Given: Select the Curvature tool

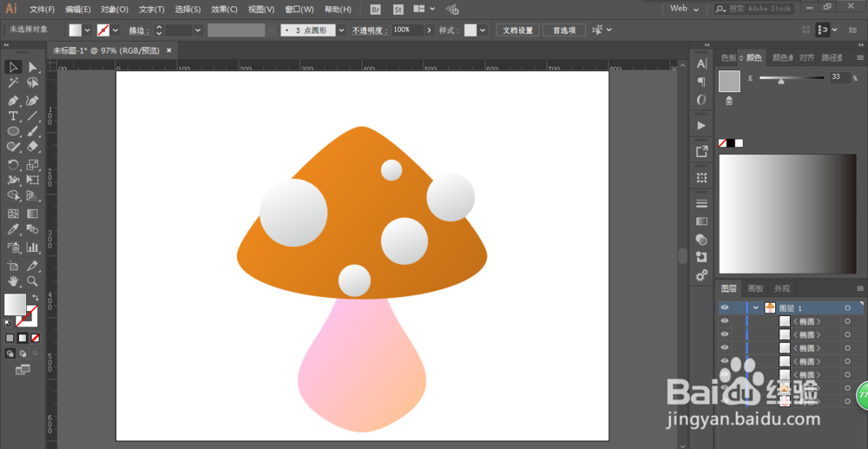Looking at the screenshot, I should pyautogui.click(x=33, y=101).
